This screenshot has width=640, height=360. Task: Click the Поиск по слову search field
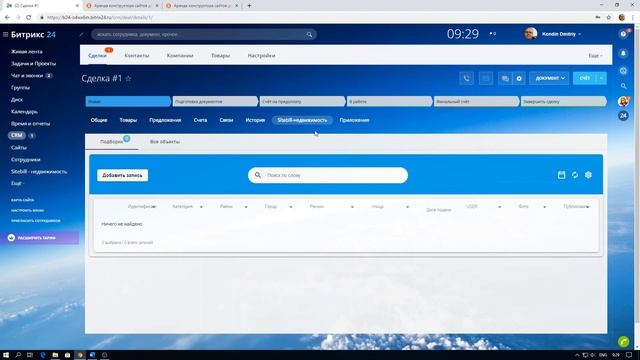tap(328, 175)
